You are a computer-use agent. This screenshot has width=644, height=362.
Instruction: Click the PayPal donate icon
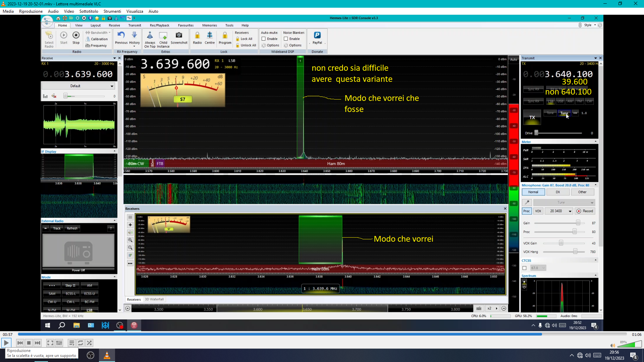click(x=317, y=35)
